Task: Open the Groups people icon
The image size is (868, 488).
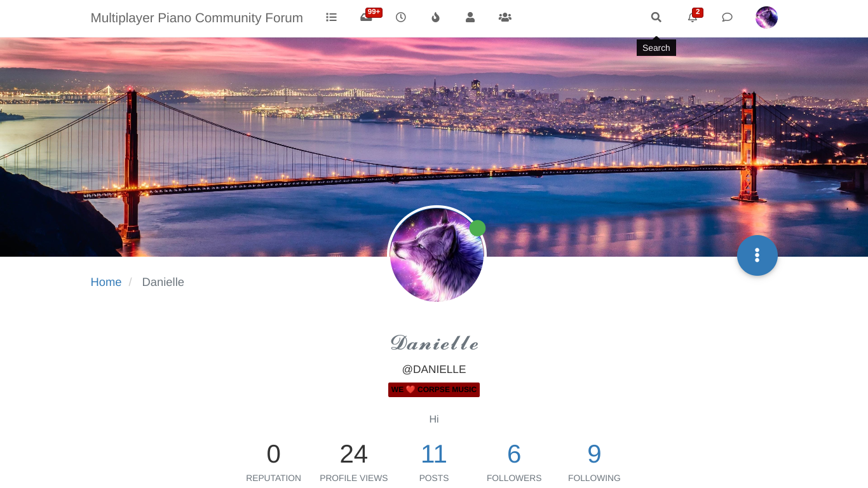Action: click(x=505, y=18)
